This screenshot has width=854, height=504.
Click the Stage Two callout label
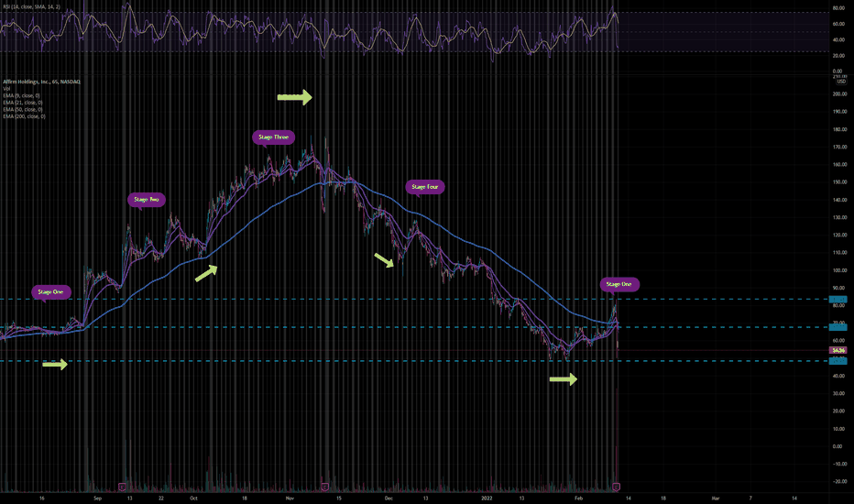point(147,200)
